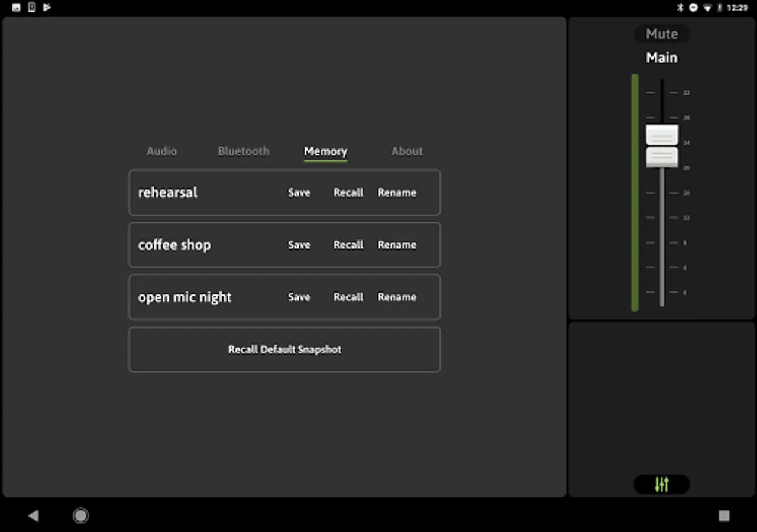Switch to the Bluetooth tab
Image resolution: width=757 pixels, height=532 pixels.
coord(244,151)
